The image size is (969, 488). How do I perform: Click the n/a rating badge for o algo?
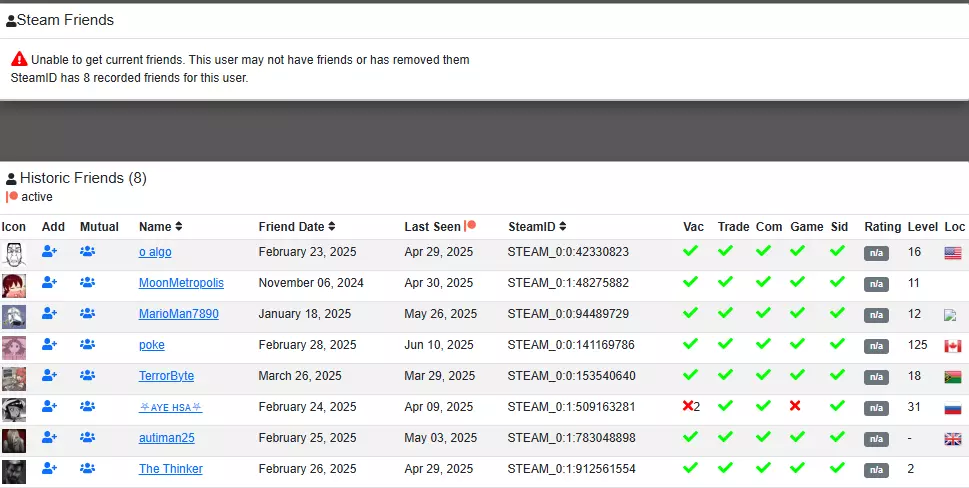tap(876, 253)
